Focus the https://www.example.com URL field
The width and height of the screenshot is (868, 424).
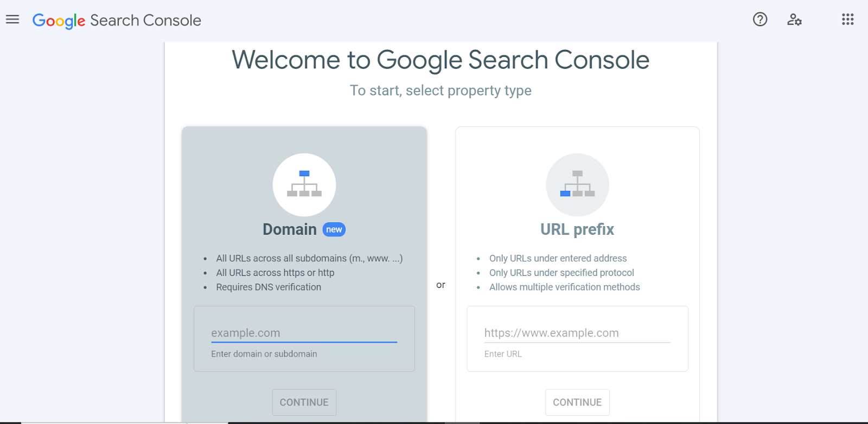tap(577, 333)
